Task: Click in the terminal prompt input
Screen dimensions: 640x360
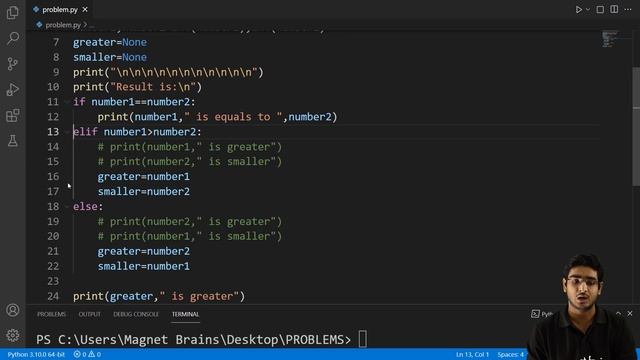Action: point(363,339)
